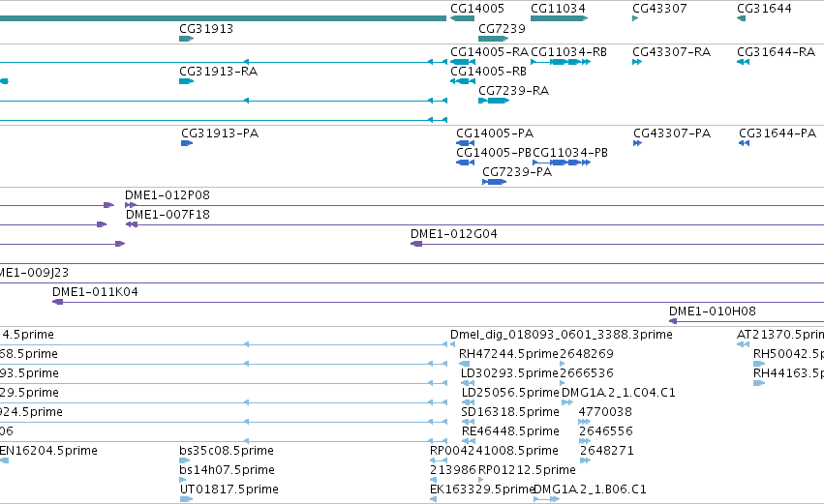Click the CG31913 gene label
The height and width of the screenshot is (504, 824).
point(206,28)
